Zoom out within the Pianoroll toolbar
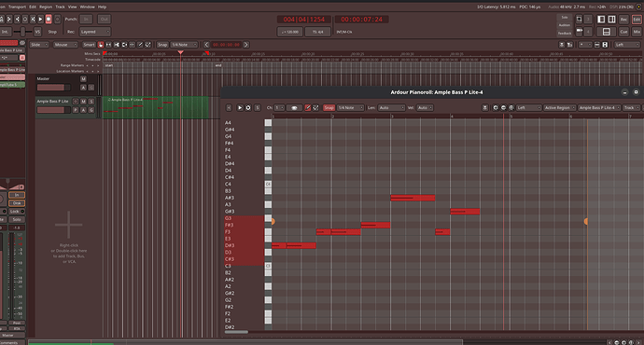This screenshot has height=345, width=644. coord(504,108)
